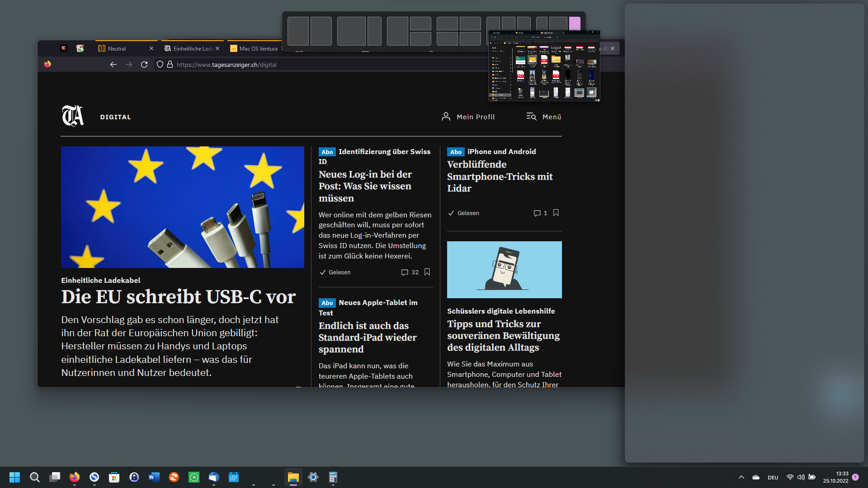Open article Verblüffende Smartphone-Tricks mit Lidar
The width and height of the screenshot is (868, 488).
point(500,177)
